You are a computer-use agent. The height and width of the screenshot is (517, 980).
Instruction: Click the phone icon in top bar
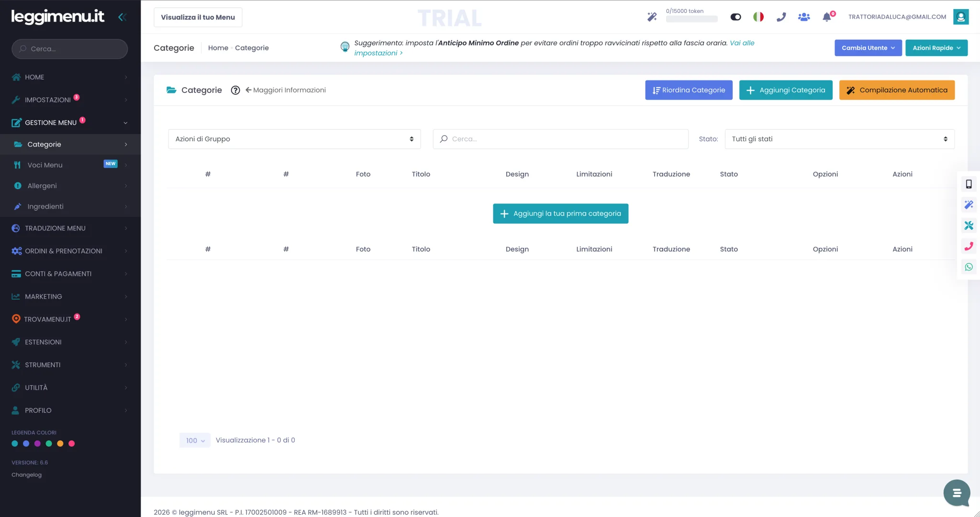781,17
